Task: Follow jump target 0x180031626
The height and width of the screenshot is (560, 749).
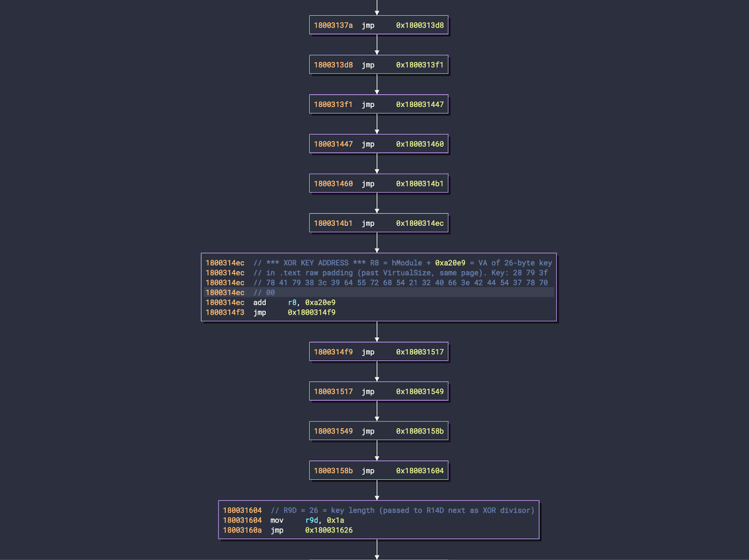Action: tap(329, 531)
